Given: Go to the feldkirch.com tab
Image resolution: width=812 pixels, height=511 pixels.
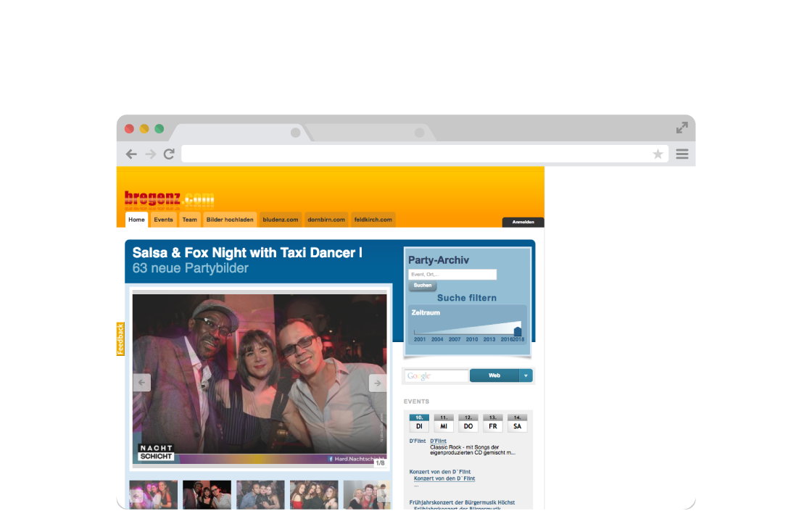Looking at the screenshot, I should pos(373,220).
